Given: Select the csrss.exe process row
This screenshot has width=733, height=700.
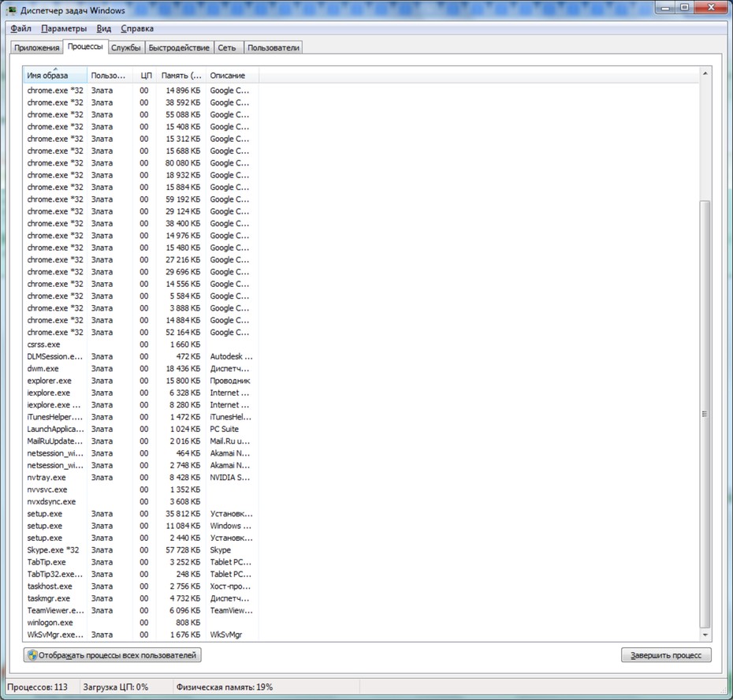Looking at the screenshot, I should (140, 344).
